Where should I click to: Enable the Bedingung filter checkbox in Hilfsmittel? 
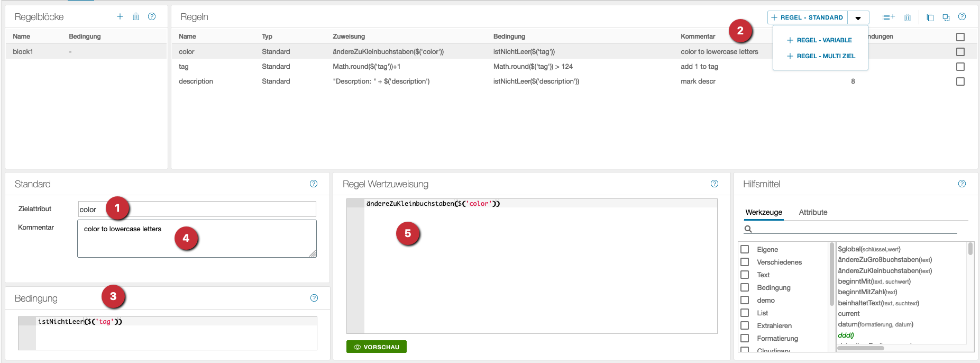745,287
